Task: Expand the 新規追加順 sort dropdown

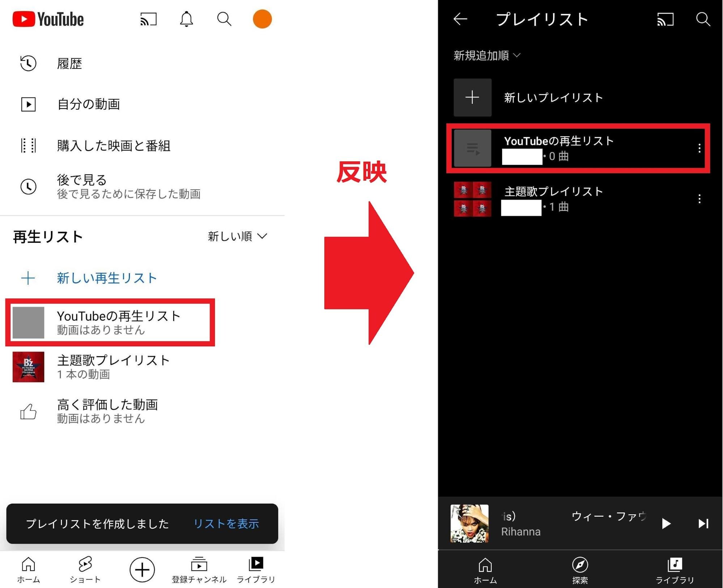Action: coord(487,55)
